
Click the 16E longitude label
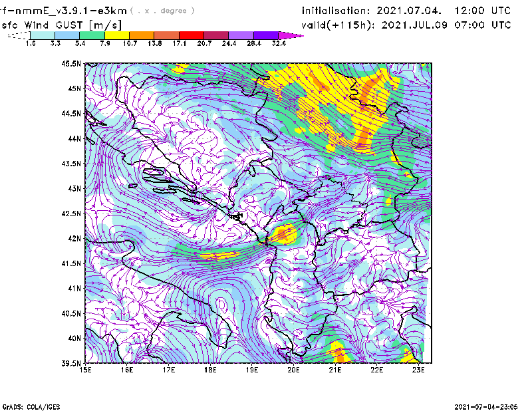tap(127, 370)
